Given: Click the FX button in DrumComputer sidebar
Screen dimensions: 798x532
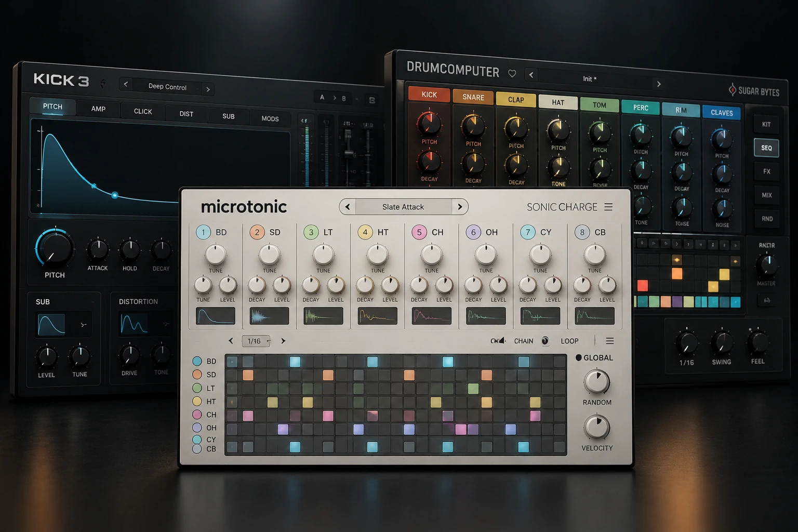Looking at the screenshot, I should [x=767, y=171].
